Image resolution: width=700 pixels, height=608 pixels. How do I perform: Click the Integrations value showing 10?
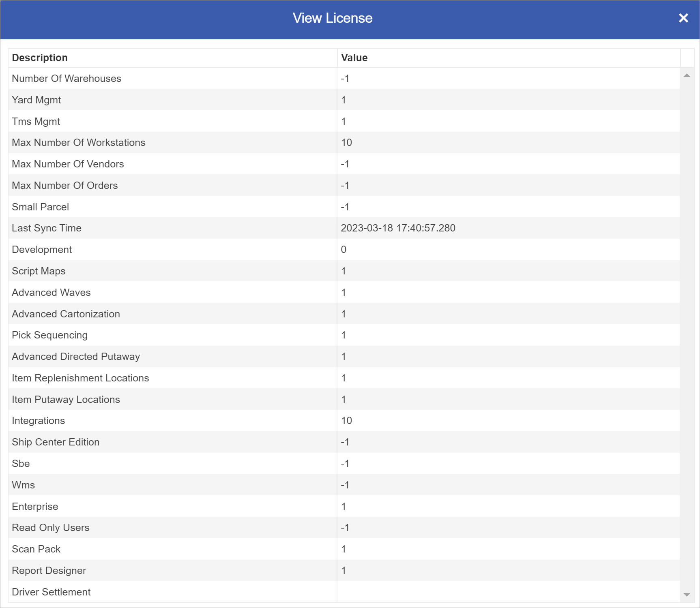coord(346,420)
